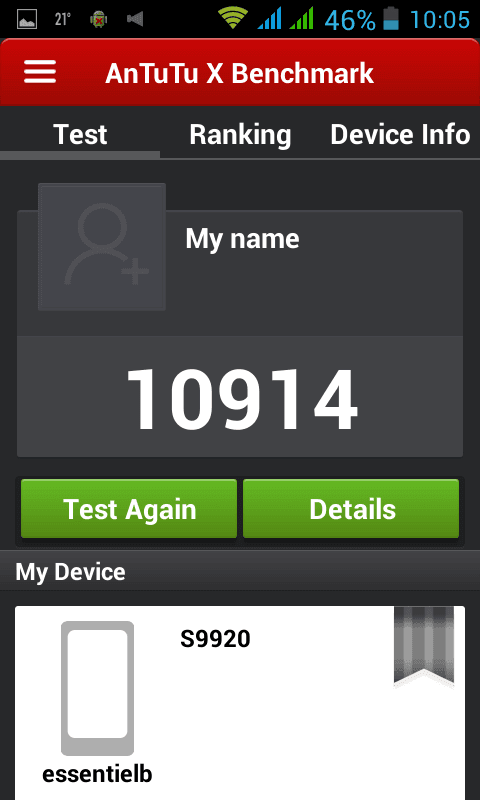Switch to the Device Info tab
The height and width of the screenshot is (800, 480).
pos(400,135)
